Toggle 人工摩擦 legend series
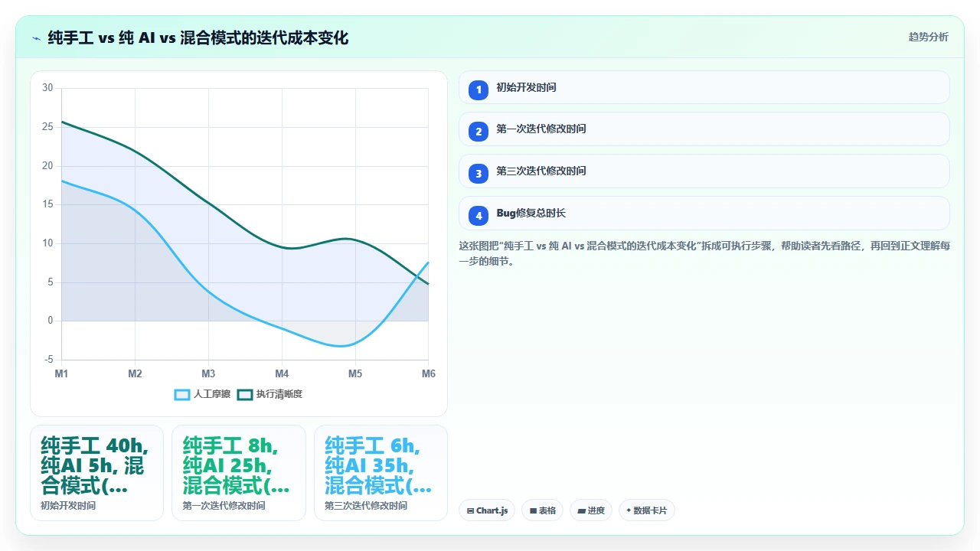The image size is (980, 551). [x=202, y=394]
